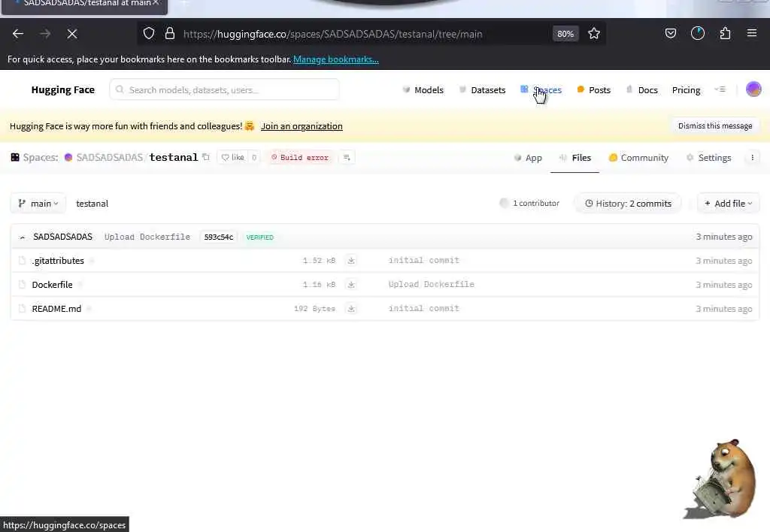770x532 pixels.
Task: Open the Firefox account circle icon
Action: pyautogui.click(x=698, y=33)
